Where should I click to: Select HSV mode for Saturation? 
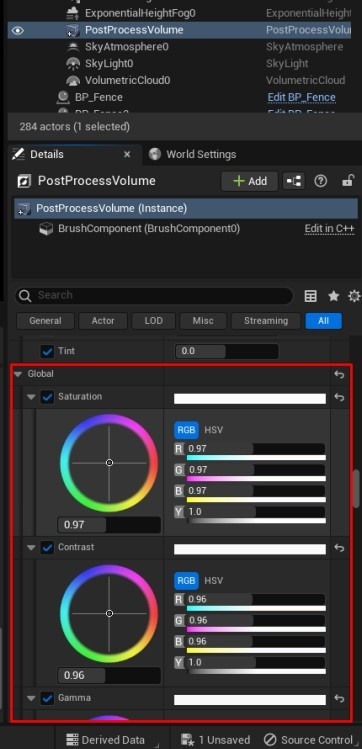tap(213, 430)
